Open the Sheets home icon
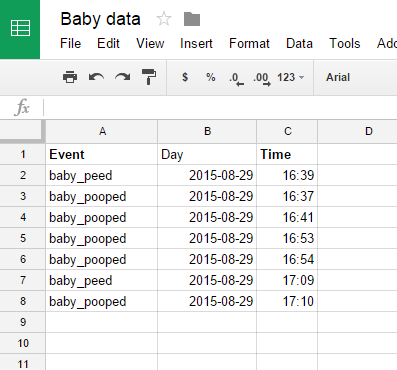Image resolution: width=397 pixels, height=370 pixels. point(20,29)
